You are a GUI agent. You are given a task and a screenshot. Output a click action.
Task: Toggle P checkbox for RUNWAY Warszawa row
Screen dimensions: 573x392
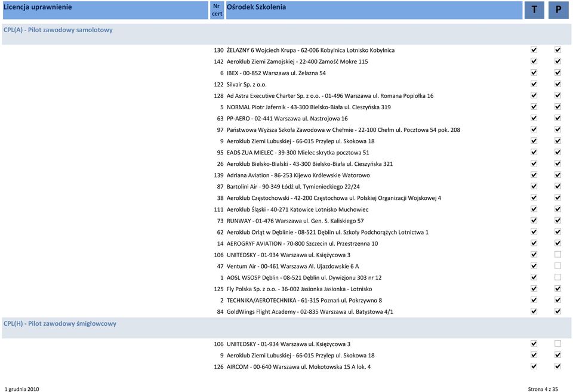557,220
